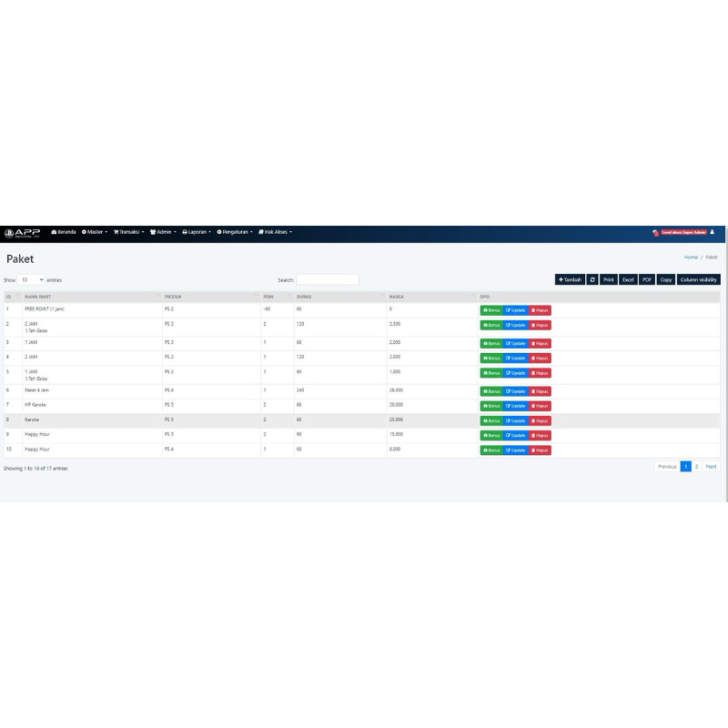This screenshot has width=728, height=728.
Task: Click Bonus for the FREE POINT package
Action: point(491,310)
